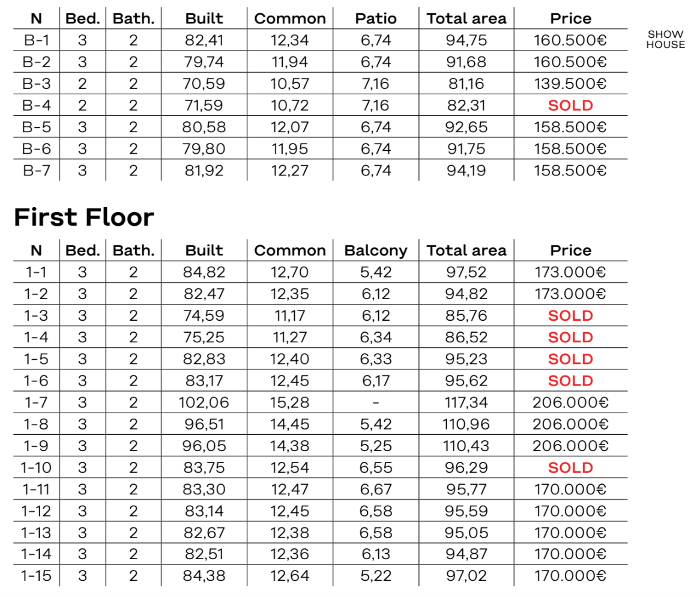Click unit B-1's price of 160.500€

(x=570, y=41)
